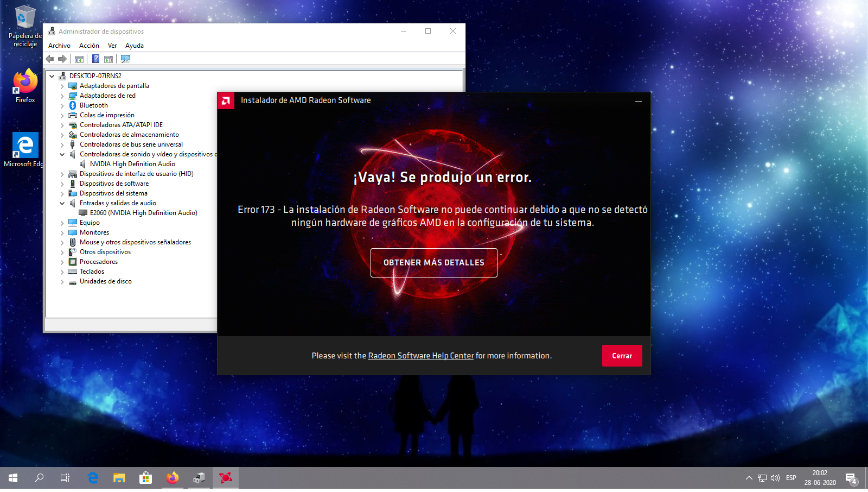This screenshot has height=492, width=868.
Task: Open the Windows Start menu
Action: pos(13,478)
